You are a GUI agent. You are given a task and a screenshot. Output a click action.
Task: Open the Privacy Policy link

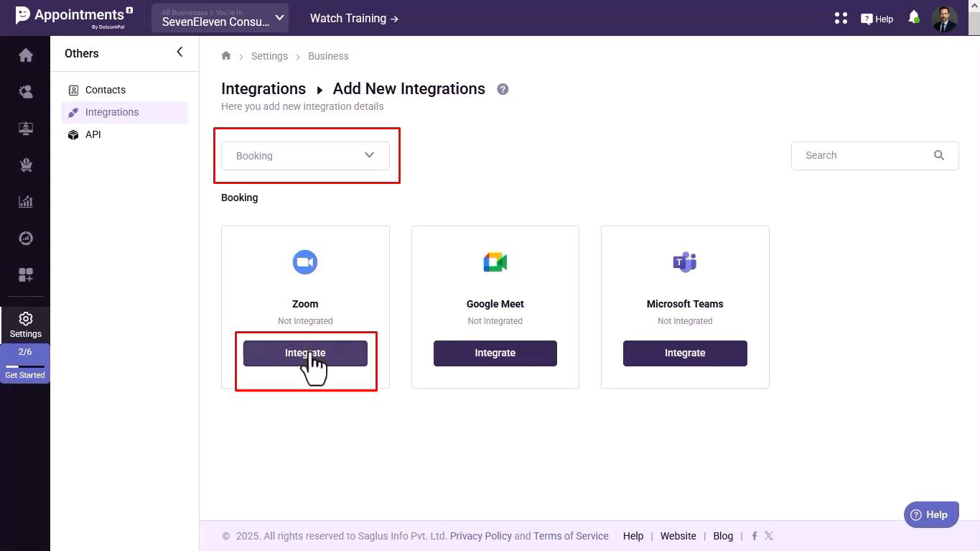tap(480, 536)
